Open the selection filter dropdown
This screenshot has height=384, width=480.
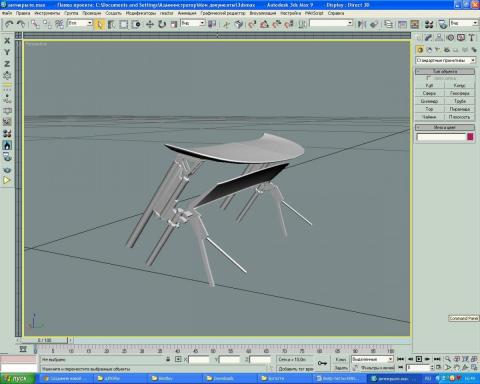[x=80, y=23]
